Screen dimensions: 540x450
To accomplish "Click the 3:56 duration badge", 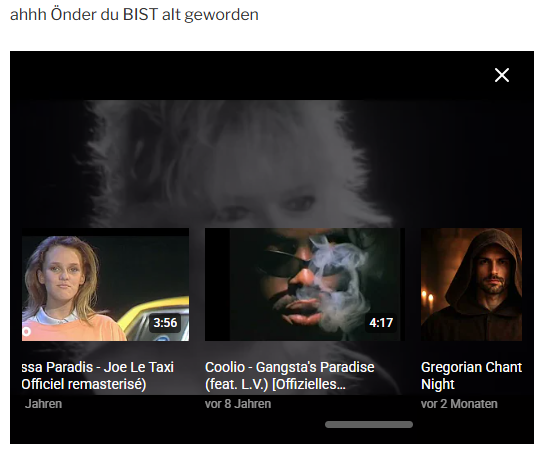I will coord(165,323).
